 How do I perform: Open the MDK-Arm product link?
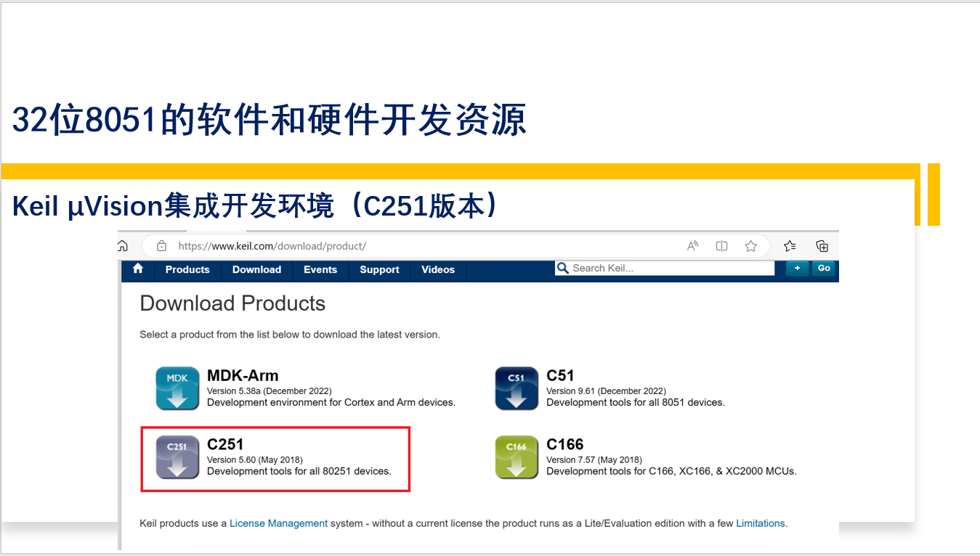tap(243, 375)
